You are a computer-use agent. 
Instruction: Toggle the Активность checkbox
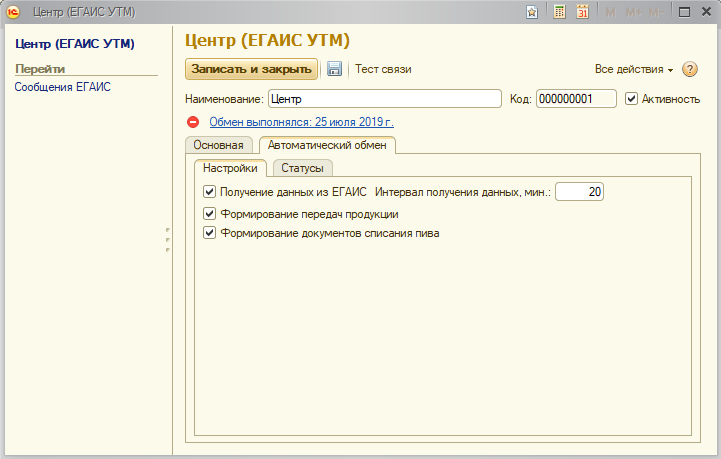631,99
